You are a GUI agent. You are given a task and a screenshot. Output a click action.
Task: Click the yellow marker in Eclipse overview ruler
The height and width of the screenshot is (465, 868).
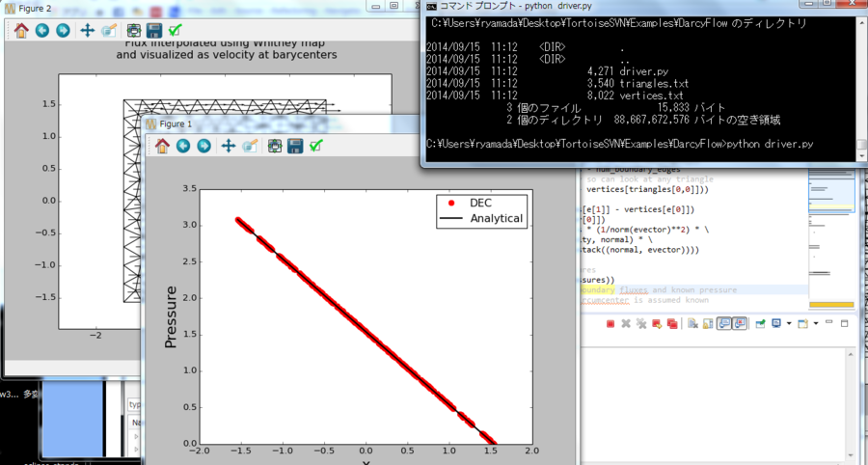coord(832,305)
